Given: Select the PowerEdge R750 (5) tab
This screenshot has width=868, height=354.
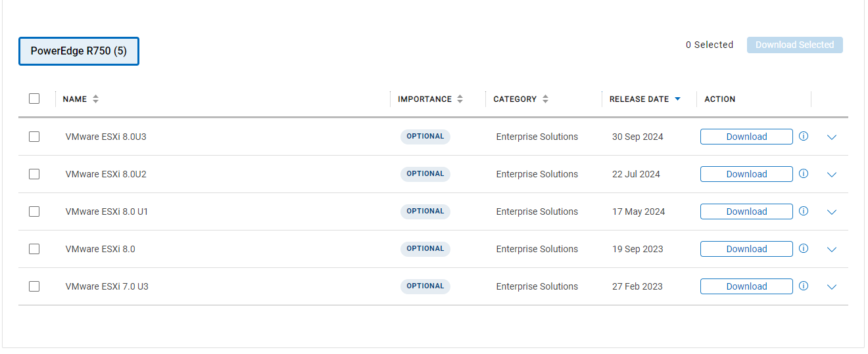Looking at the screenshot, I should [x=79, y=51].
